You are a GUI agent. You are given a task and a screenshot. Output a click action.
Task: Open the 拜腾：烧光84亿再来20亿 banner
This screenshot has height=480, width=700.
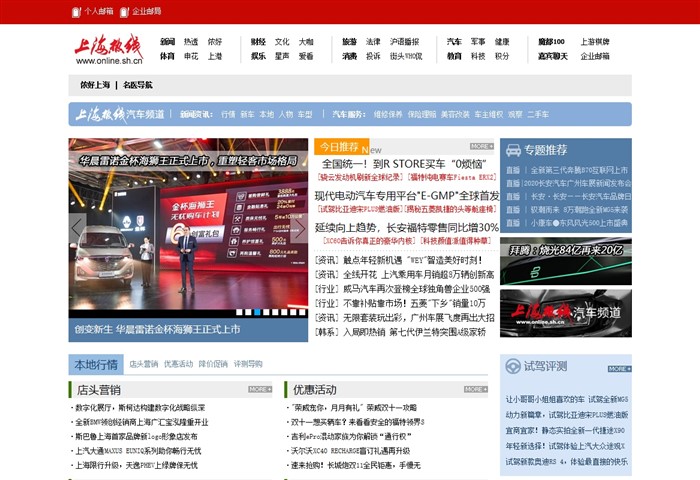click(566, 261)
